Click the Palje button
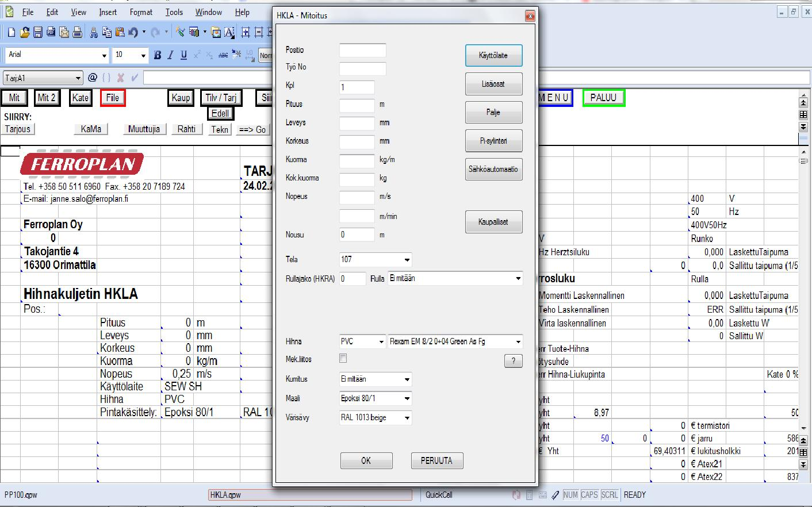 click(493, 112)
